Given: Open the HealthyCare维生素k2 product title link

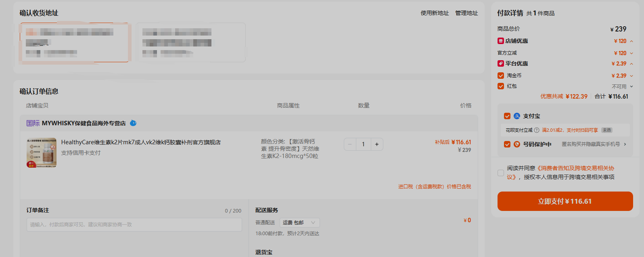Looking at the screenshot, I should point(141,142).
